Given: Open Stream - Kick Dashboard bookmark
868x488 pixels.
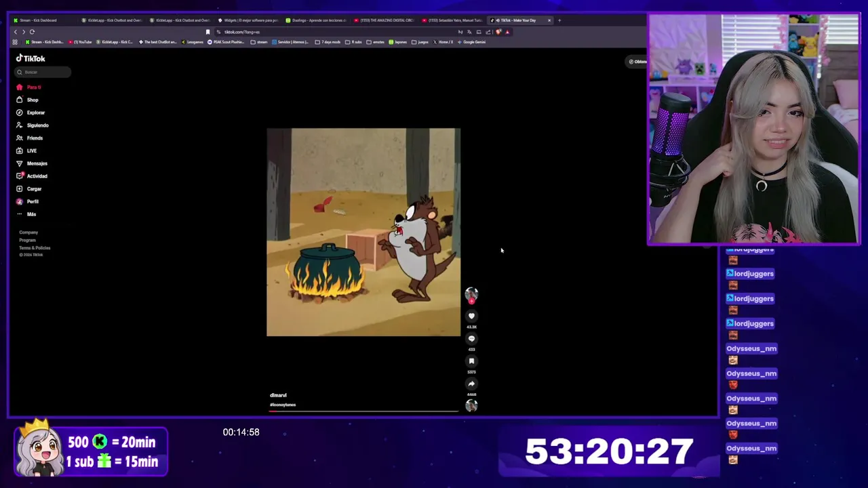Looking at the screenshot, I should pos(45,42).
